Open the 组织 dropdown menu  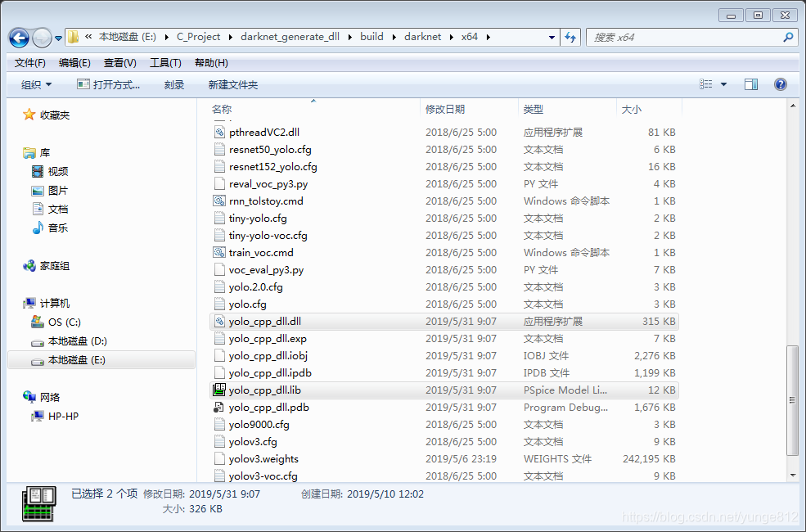point(36,84)
